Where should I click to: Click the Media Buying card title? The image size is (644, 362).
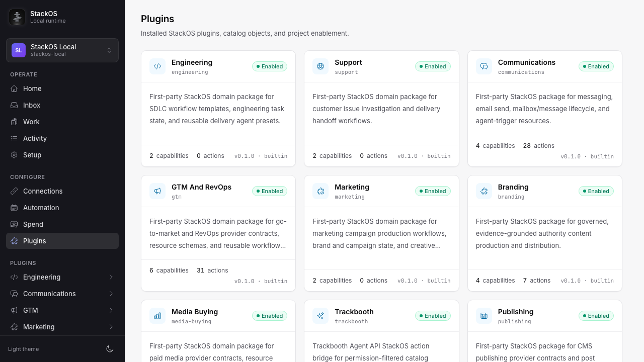pos(195,312)
